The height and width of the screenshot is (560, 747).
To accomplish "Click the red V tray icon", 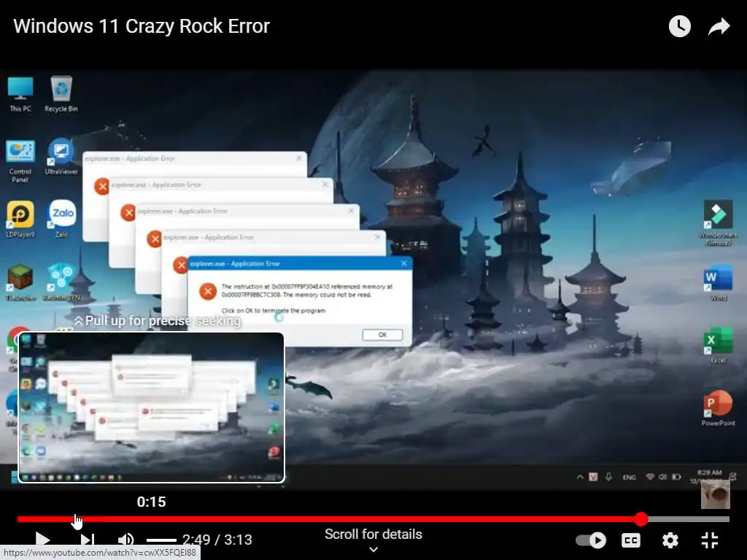I will [x=593, y=477].
